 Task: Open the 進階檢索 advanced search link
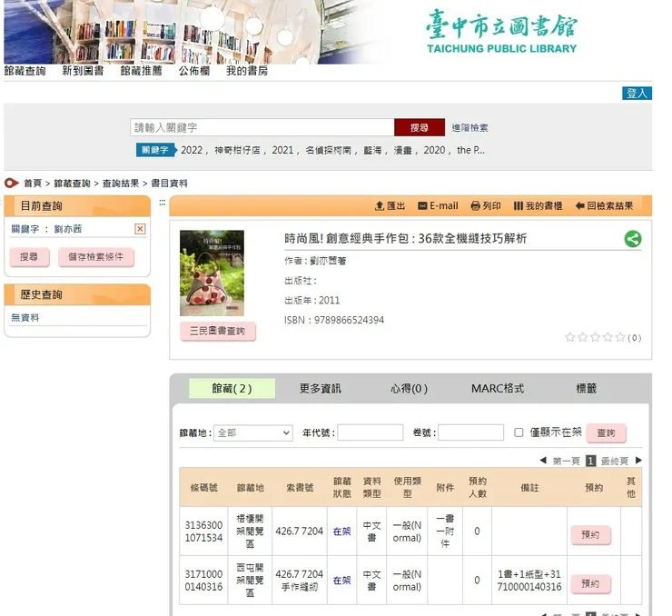[469, 127]
